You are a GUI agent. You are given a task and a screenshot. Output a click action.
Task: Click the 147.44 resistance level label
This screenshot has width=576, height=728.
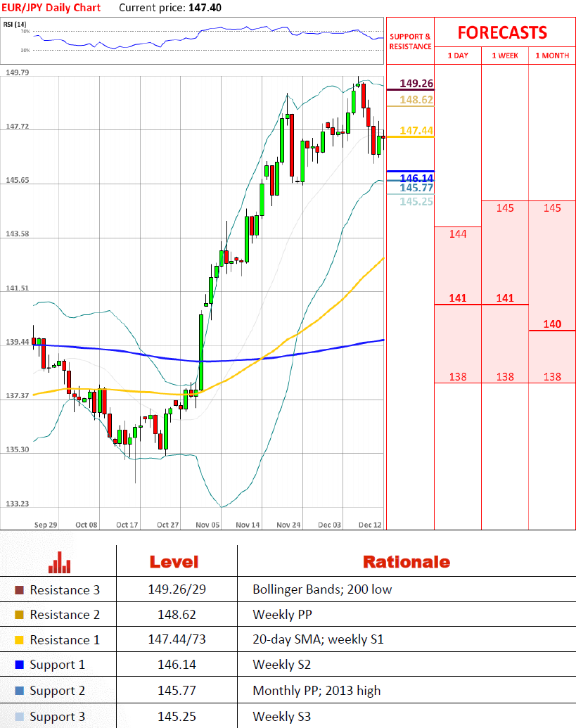coord(416,130)
